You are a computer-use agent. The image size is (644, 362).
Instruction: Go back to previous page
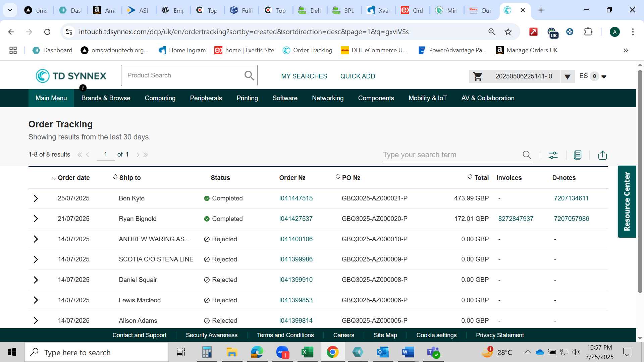point(11,32)
